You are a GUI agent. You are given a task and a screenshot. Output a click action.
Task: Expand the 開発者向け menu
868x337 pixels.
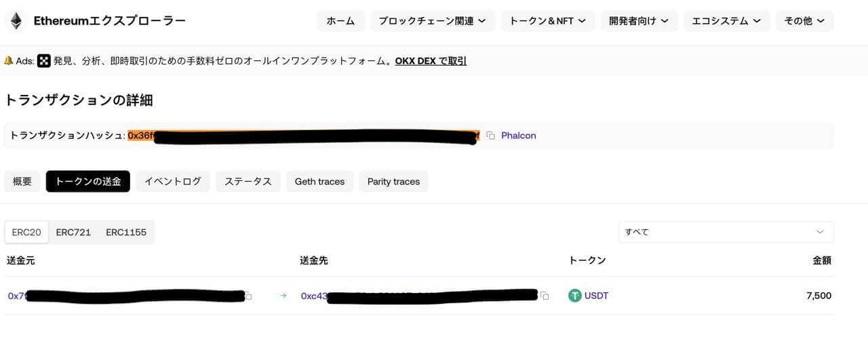[639, 21]
